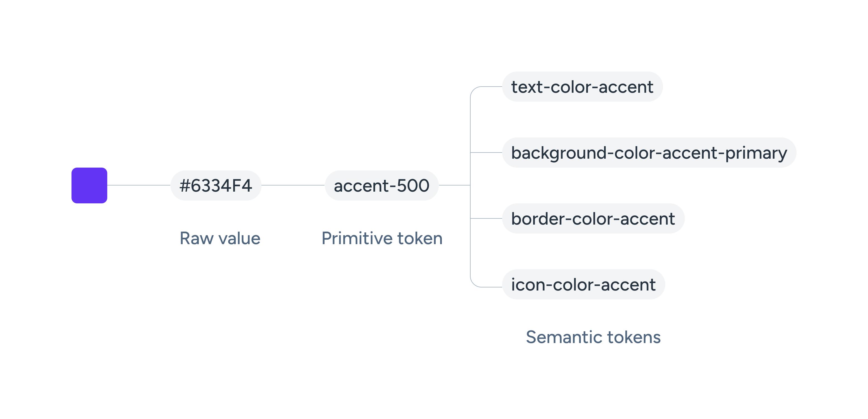Screen dimensions: 868x419
Task: Select the text-color-accent token
Action: 582,87
